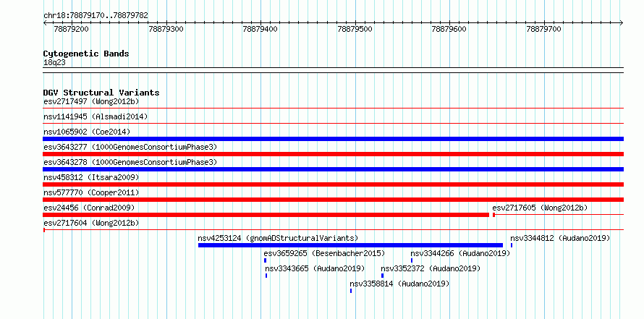Open the nsv3344266 (Audano2019) label
The width and height of the screenshot is (644, 319).
460,253
